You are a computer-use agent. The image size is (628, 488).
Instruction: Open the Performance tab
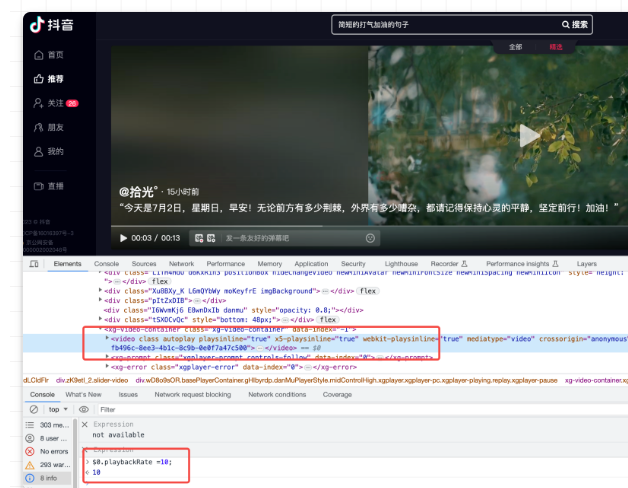coord(225,264)
